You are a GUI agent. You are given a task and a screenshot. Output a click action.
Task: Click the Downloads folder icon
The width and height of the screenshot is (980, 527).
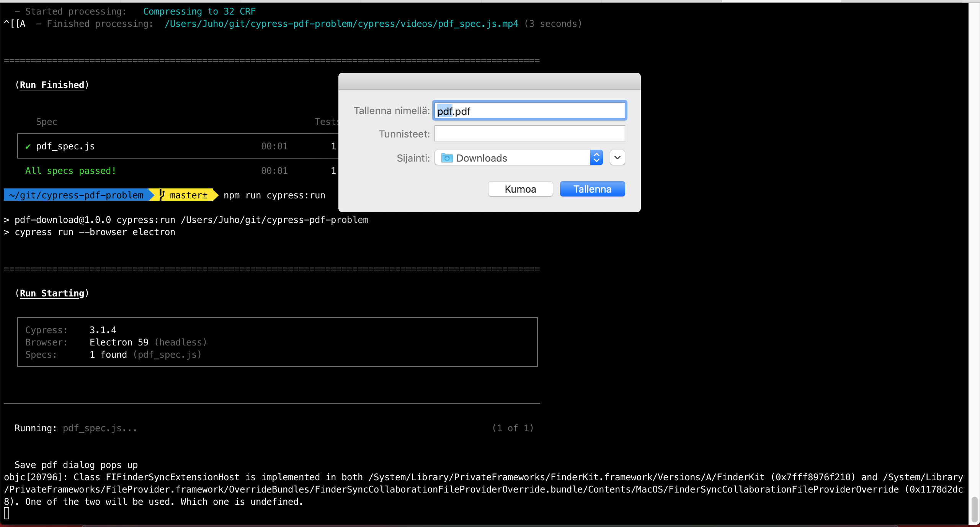(x=447, y=158)
